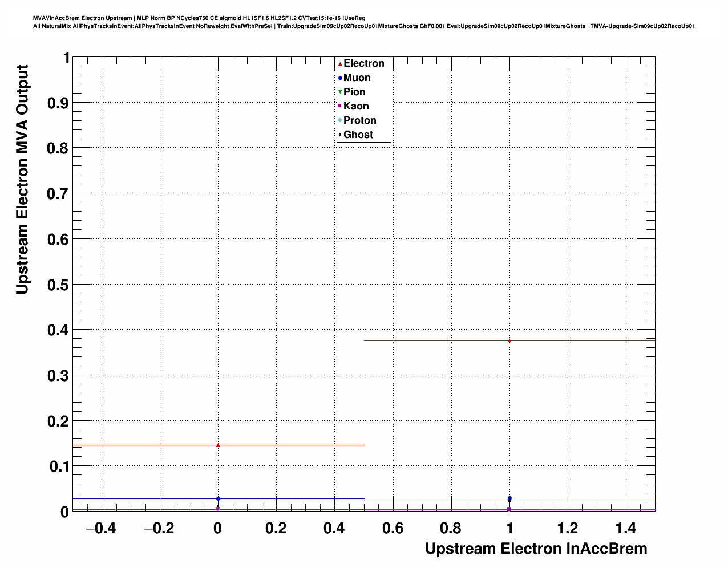Screen dimensions: 728x568
Task: Click y-axis tick label '0.6'
Action: coord(59,240)
